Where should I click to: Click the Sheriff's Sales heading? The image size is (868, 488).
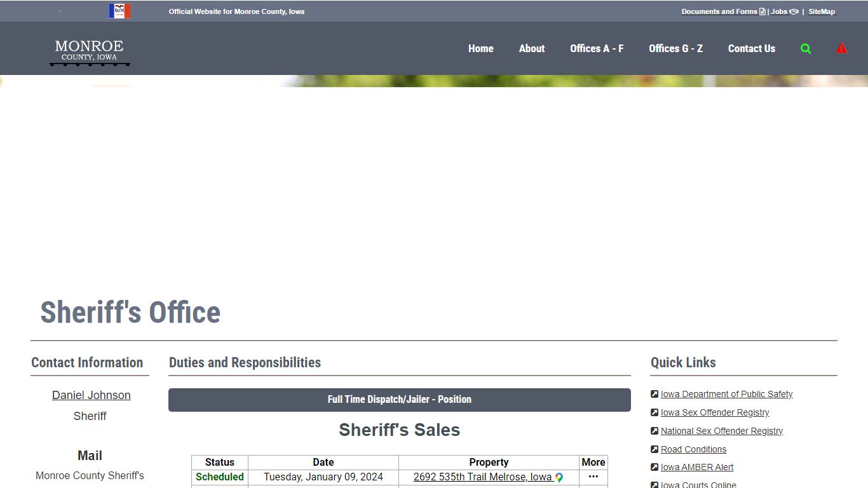[x=400, y=430]
